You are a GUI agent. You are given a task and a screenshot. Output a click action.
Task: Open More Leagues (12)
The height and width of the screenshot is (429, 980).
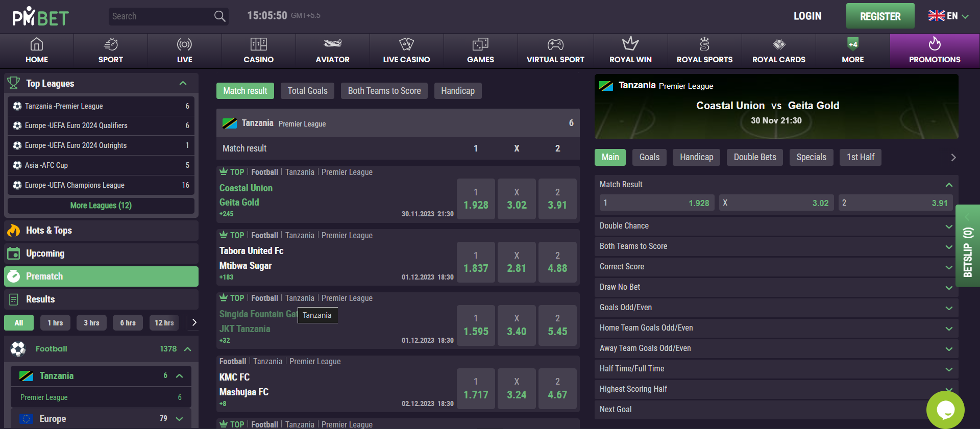click(x=101, y=206)
